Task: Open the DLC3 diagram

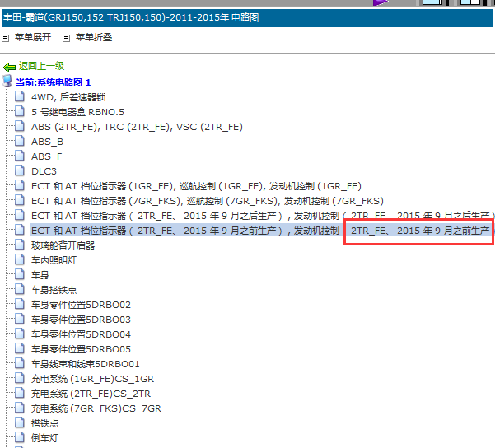Action: (x=44, y=171)
